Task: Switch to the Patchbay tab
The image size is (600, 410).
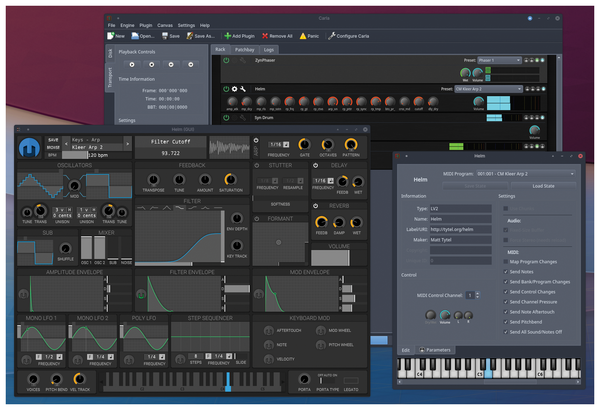Action: click(245, 49)
